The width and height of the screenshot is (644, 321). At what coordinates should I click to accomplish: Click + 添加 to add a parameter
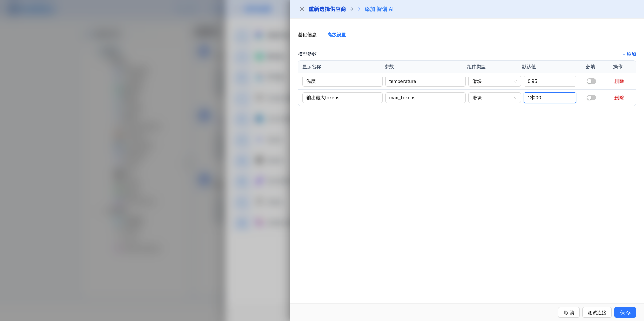point(629,54)
